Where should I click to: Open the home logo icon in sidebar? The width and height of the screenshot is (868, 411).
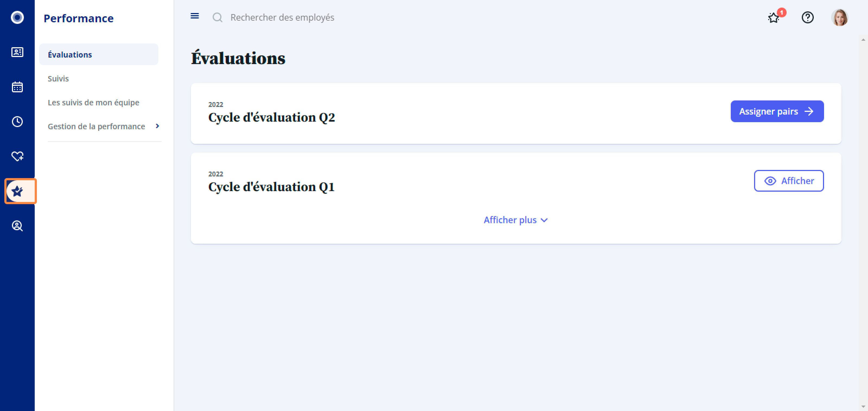click(x=17, y=17)
